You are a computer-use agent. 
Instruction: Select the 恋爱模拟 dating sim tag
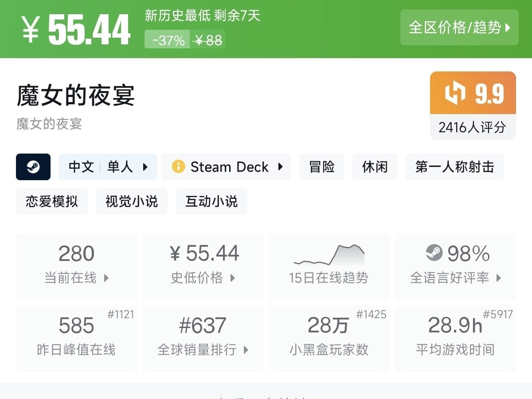click(x=52, y=201)
